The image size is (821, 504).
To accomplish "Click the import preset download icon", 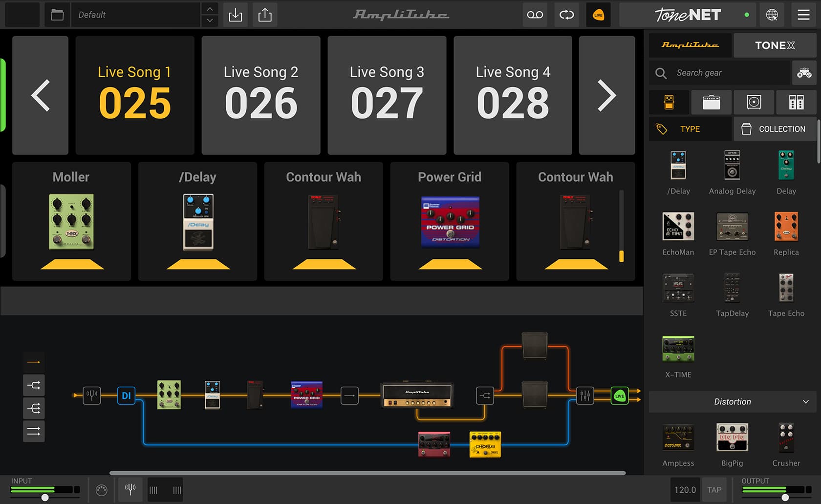I will point(236,15).
